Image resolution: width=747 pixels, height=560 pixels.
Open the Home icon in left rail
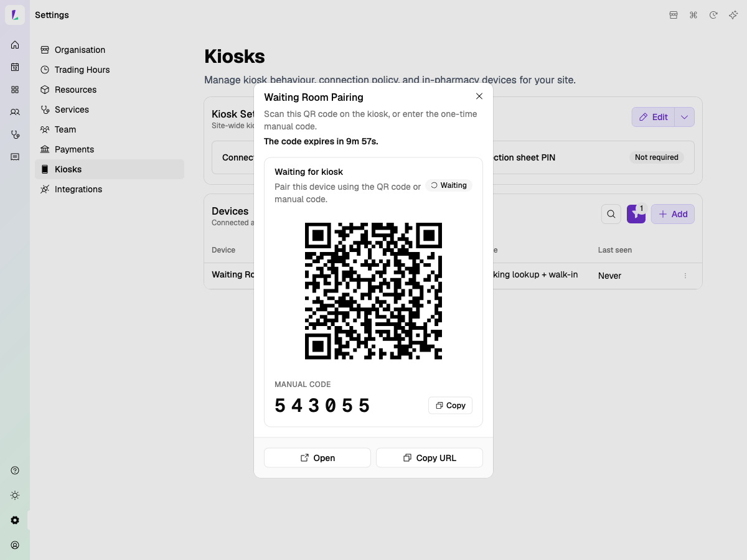coord(15,45)
